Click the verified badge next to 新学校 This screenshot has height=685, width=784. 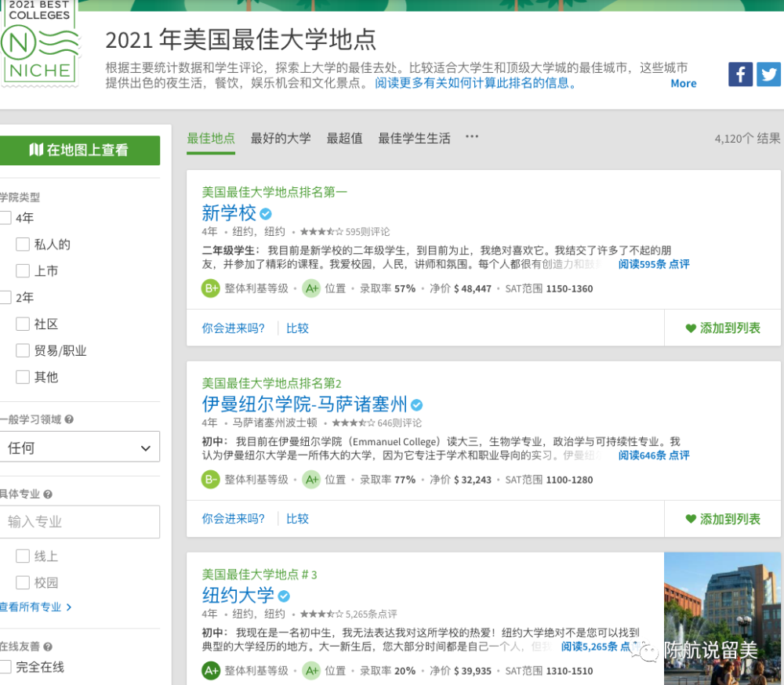[x=266, y=214]
